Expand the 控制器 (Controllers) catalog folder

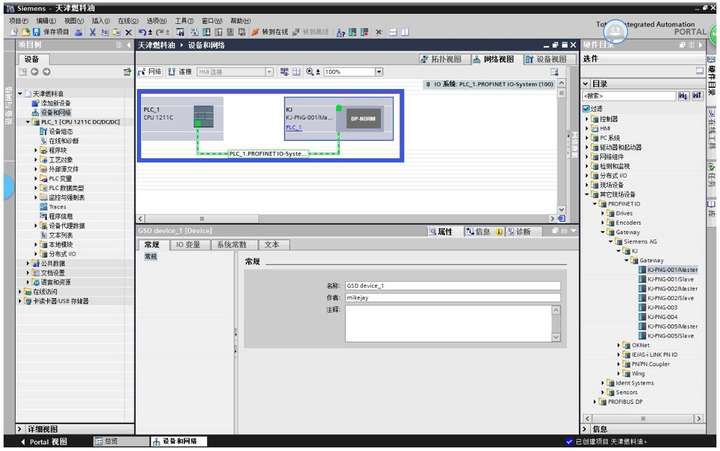pos(587,119)
